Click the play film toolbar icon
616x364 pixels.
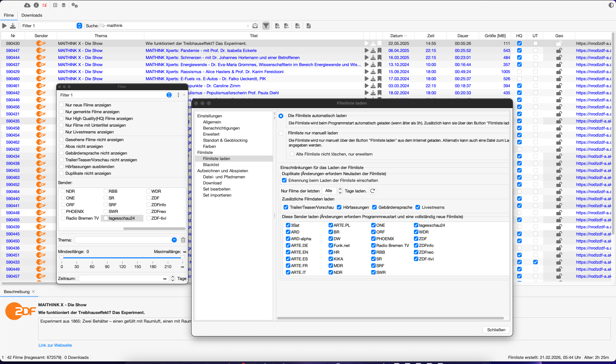[4, 26]
